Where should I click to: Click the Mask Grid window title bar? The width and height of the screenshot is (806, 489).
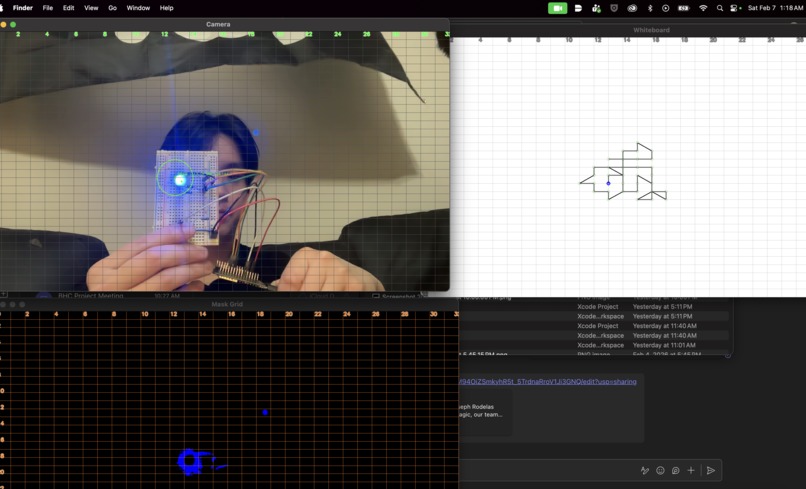pos(227,304)
